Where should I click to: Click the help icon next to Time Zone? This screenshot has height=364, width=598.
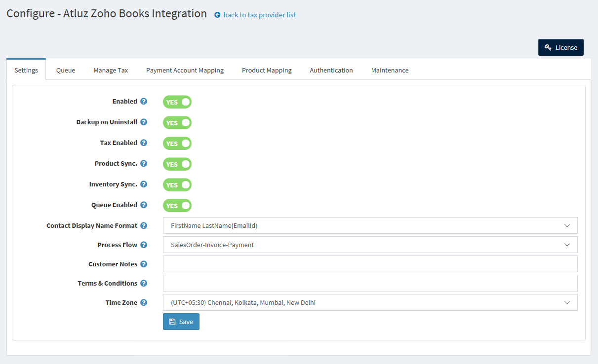(x=144, y=303)
